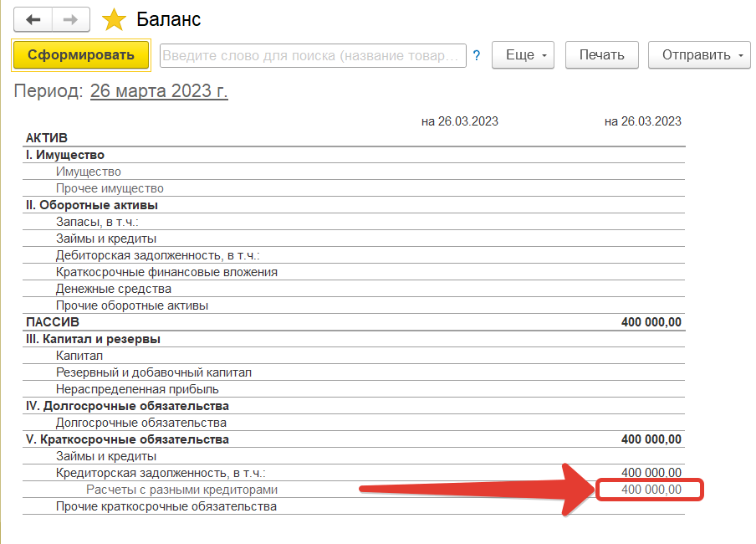Screen dimensions: 756x544
Task: Click the V. Краткосрочные обязательства section row
Action: coord(127,439)
